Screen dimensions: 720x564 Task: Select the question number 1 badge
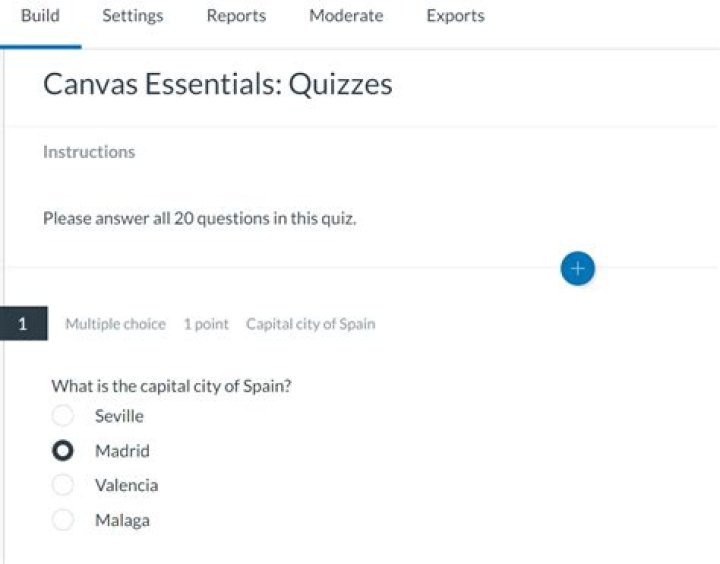pos(23,324)
